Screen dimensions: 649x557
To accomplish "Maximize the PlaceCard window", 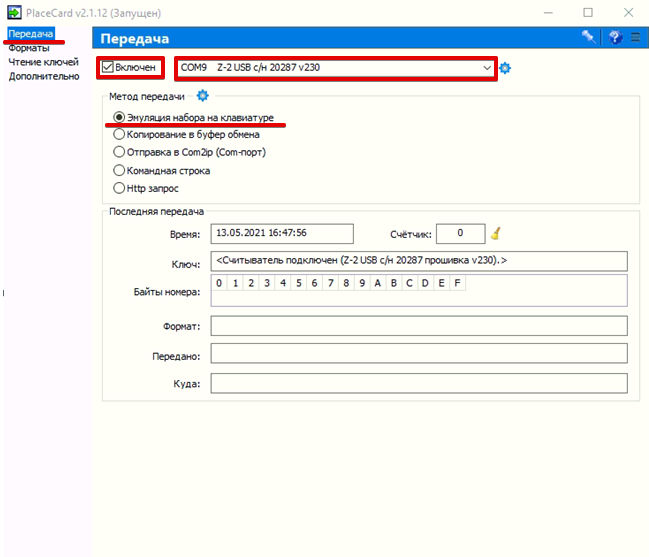I will pyautogui.click(x=588, y=13).
